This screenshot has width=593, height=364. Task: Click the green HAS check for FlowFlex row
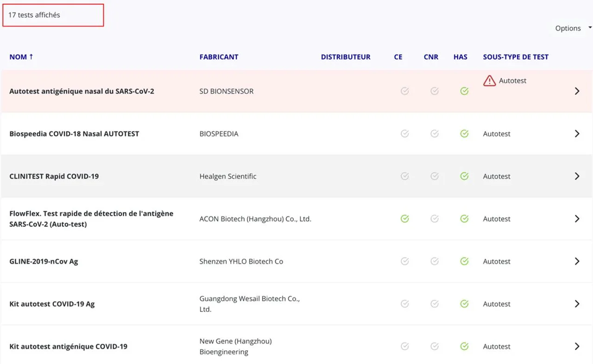point(464,219)
